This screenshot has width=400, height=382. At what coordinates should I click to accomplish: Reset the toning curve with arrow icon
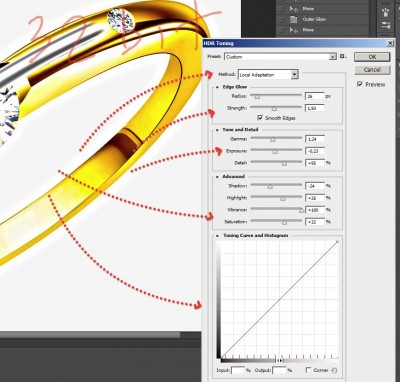point(334,370)
